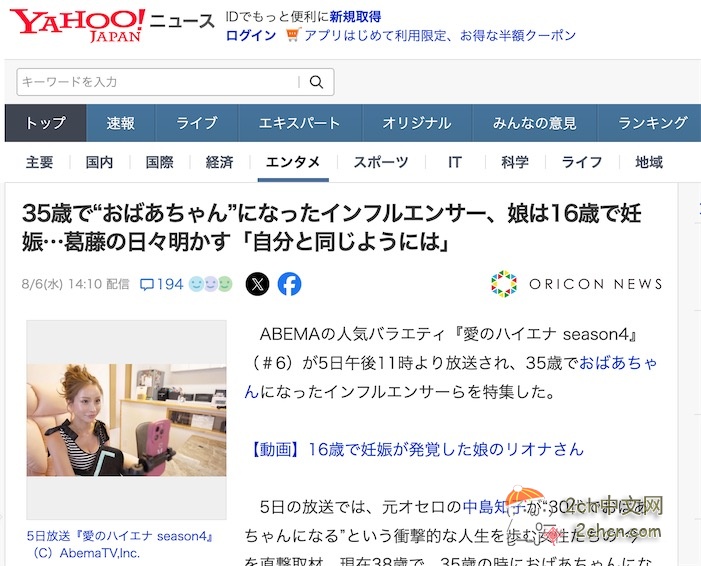Open the 新規取得 link
The width and height of the screenshot is (701, 566).
click(x=355, y=17)
